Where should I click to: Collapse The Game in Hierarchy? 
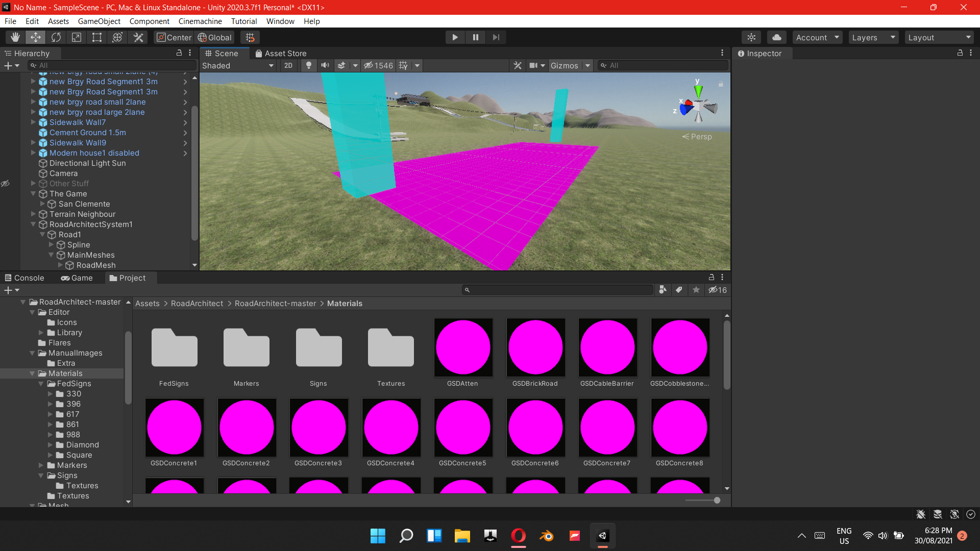pyautogui.click(x=33, y=194)
